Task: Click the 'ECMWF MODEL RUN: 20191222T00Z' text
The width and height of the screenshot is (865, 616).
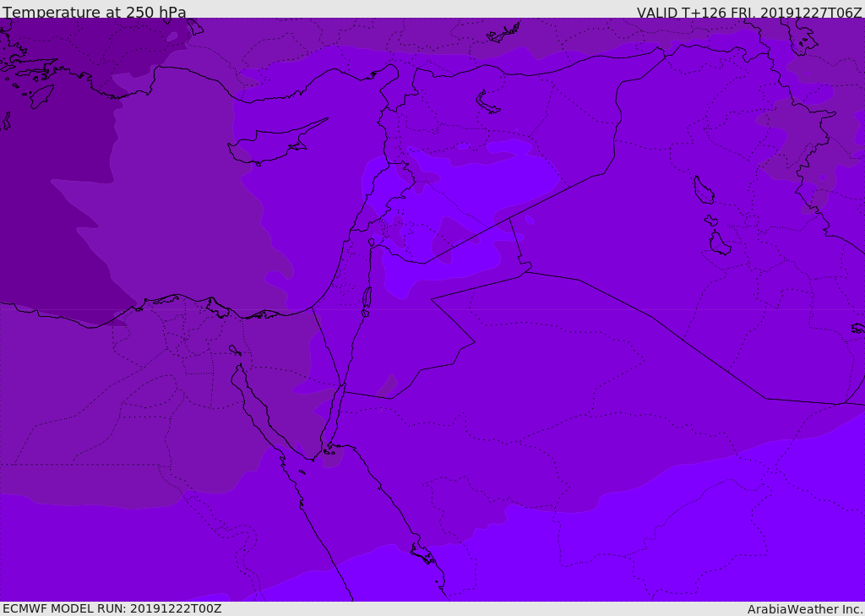Action: tap(112, 608)
